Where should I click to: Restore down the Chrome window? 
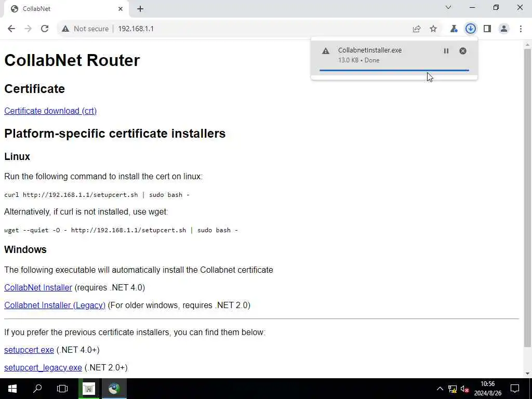click(496, 7)
